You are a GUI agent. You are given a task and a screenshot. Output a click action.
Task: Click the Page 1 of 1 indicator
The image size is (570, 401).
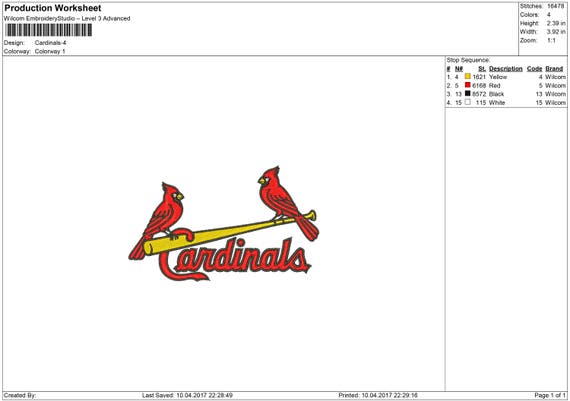[x=550, y=395]
